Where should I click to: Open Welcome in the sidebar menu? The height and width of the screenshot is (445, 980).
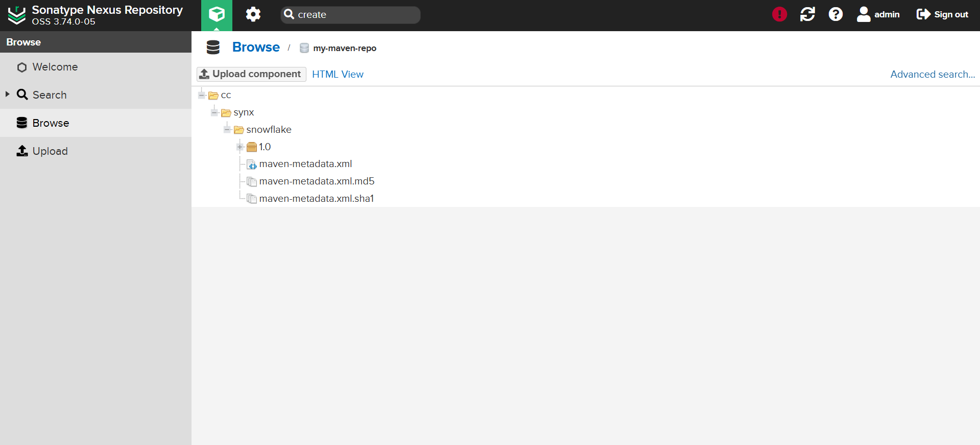(x=95, y=67)
